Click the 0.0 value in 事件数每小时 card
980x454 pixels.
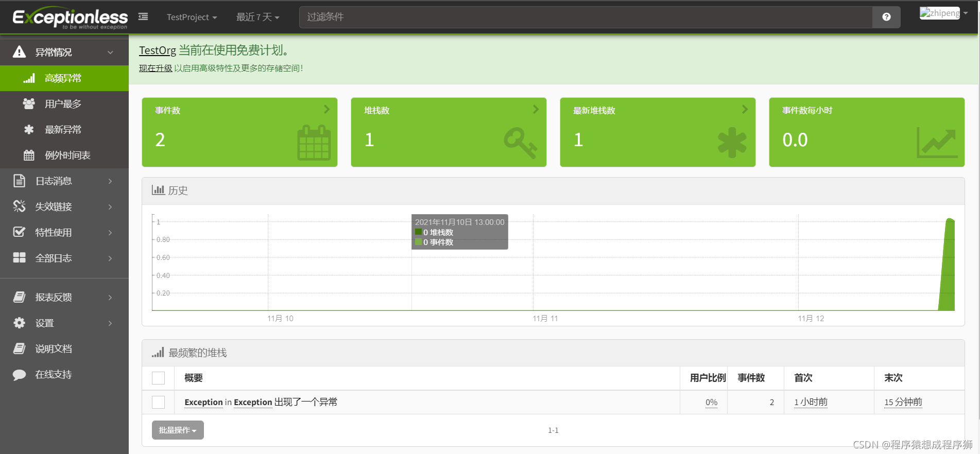[x=795, y=140]
